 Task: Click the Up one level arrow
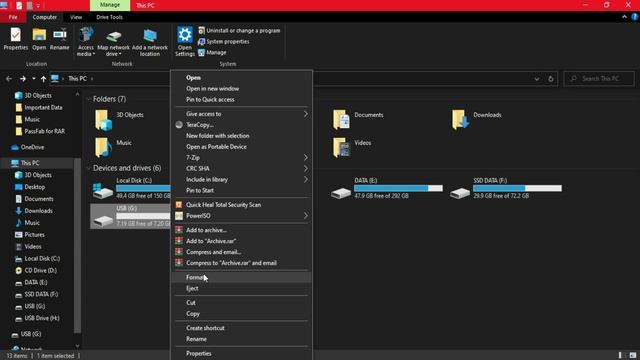click(x=43, y=79)
